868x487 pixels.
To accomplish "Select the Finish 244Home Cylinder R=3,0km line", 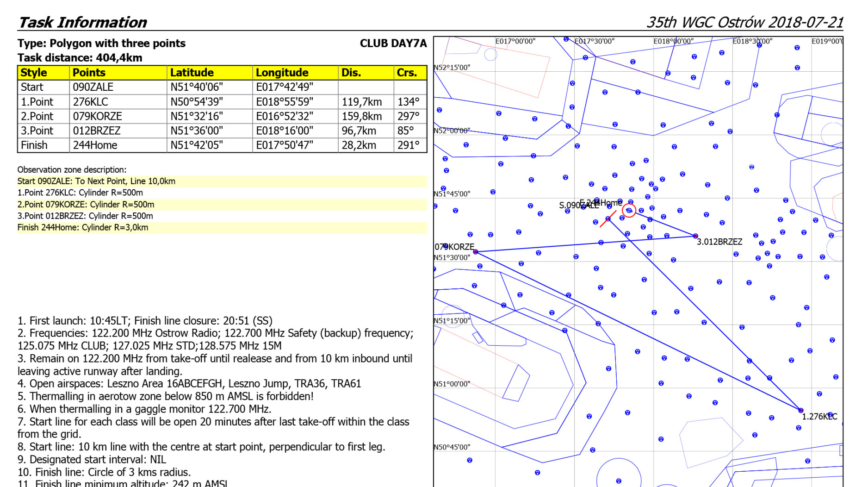I will pyautogui.click(x=83, y=228).
